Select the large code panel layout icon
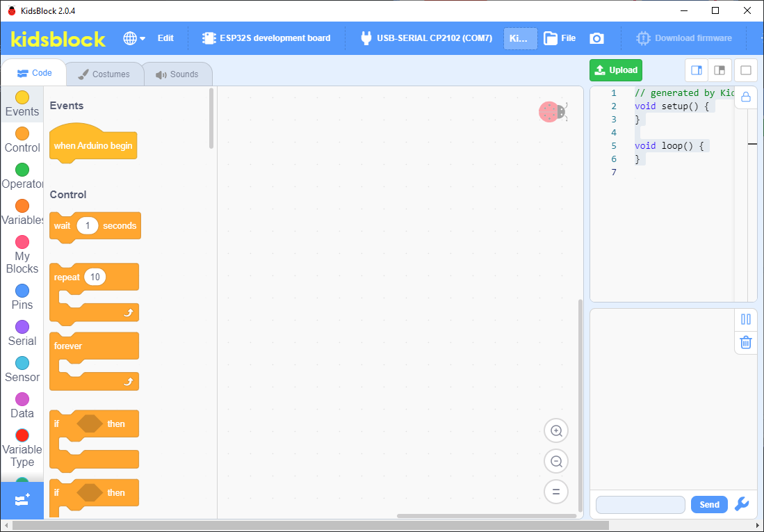This screenshot has height=532, width=764. click(x=720, y=70)
